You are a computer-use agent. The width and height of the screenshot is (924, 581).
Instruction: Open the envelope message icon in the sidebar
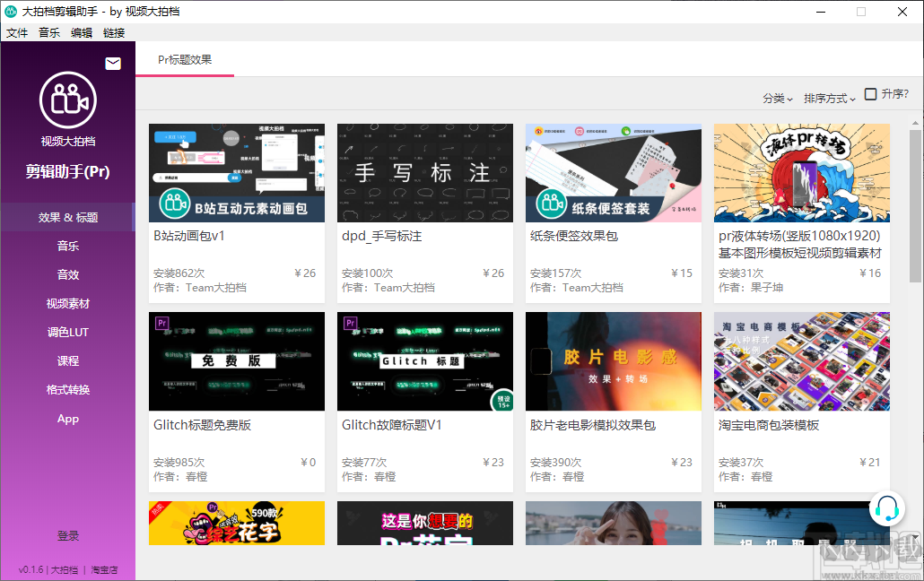tap(112, 63)
